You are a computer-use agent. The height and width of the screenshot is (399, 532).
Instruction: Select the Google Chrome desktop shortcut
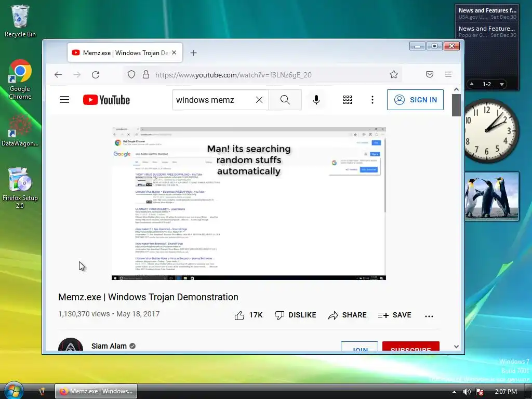point(20,79)
